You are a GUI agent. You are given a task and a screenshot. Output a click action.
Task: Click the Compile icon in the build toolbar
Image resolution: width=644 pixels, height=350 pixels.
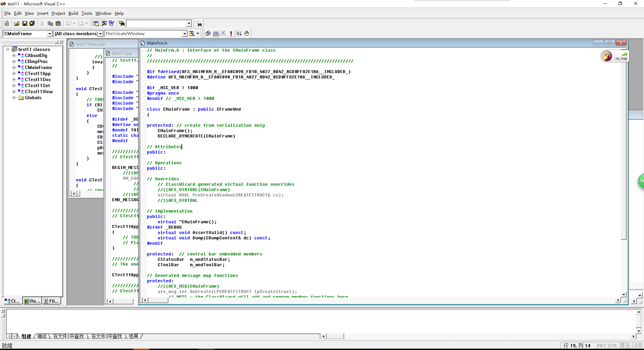[x=208, y=34]
